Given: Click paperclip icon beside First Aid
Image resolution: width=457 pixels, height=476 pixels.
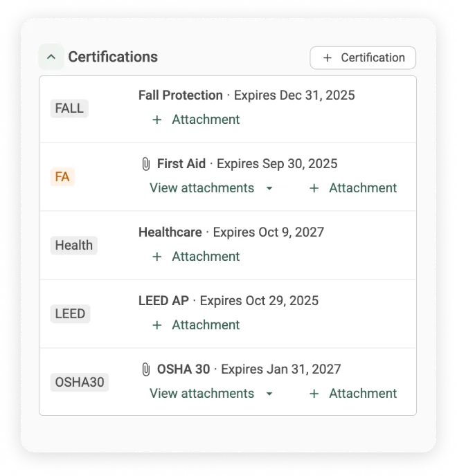Looking at the screenshot, I should 146,164.
